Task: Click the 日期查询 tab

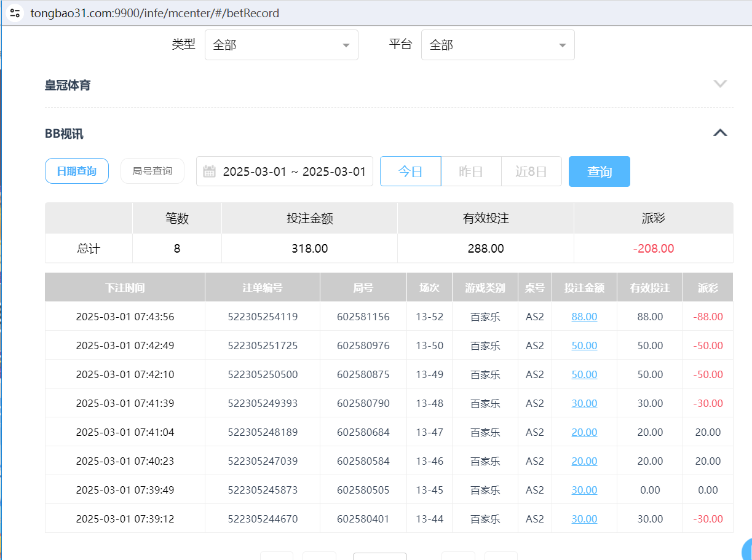Action: coord(76,171)
